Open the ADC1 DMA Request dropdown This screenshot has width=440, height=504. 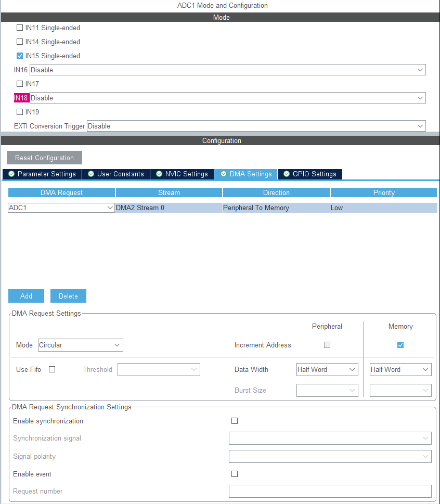click(61, 208)
